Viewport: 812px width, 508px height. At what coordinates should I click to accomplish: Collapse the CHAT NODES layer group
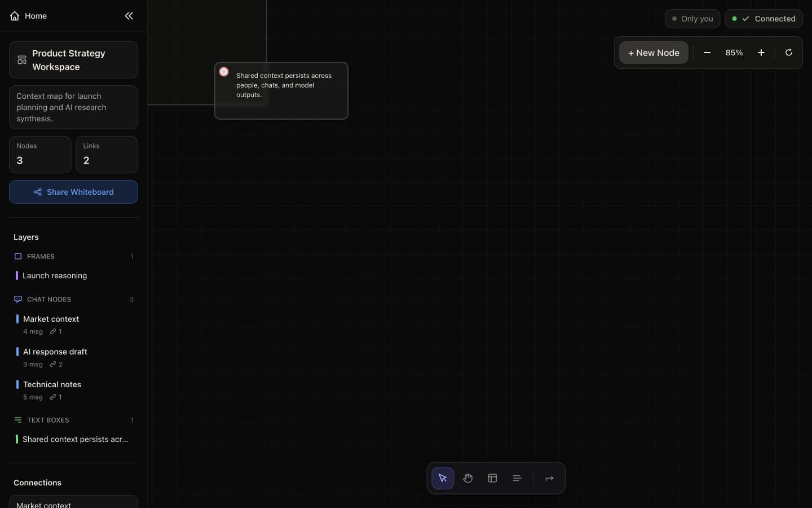(x=73, y=299)
